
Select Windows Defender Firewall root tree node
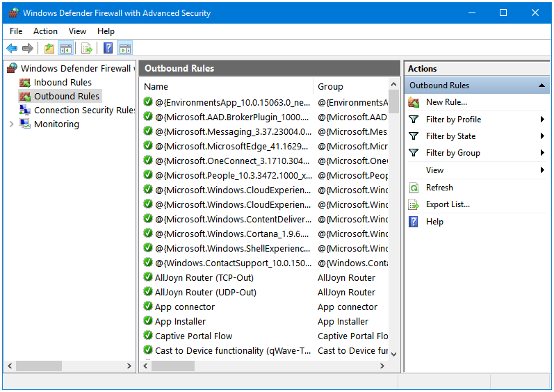[x=78, y=68]
